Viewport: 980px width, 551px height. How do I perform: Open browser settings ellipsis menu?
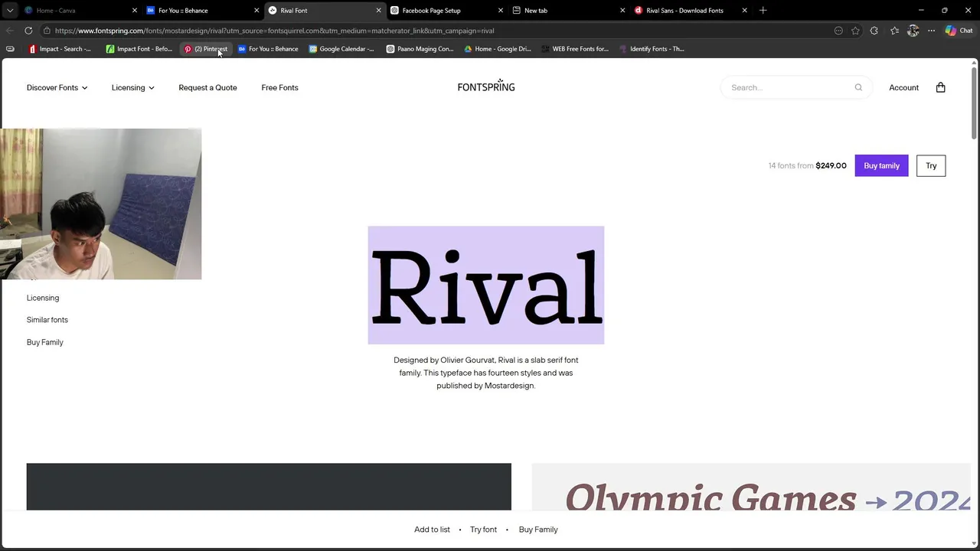pyautogui.click(x=931, y=31)
